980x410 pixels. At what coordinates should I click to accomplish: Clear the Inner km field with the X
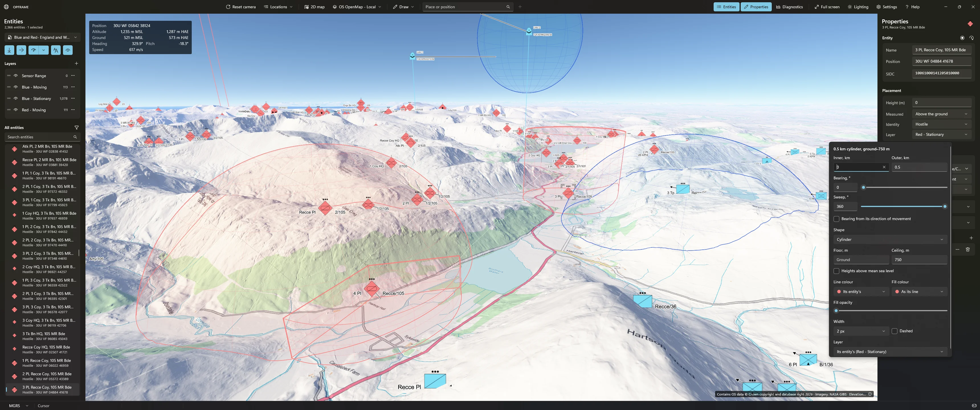[x=884, y=167]
